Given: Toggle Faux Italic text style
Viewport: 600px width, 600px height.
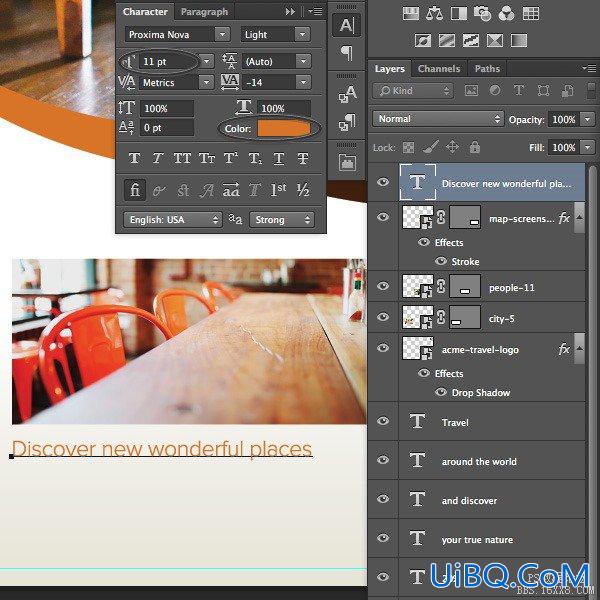Looking at the screenshot, I should 158,158.
